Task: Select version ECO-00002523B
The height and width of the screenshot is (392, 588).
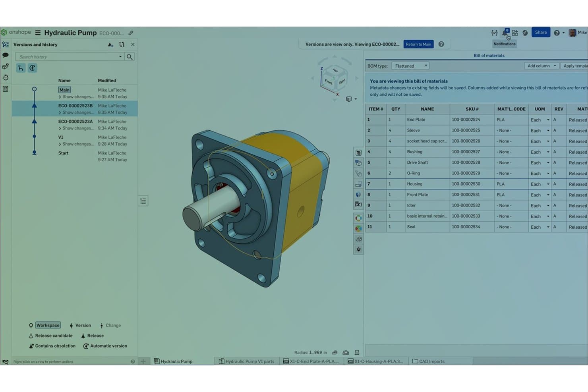Action: pos(75,109)
